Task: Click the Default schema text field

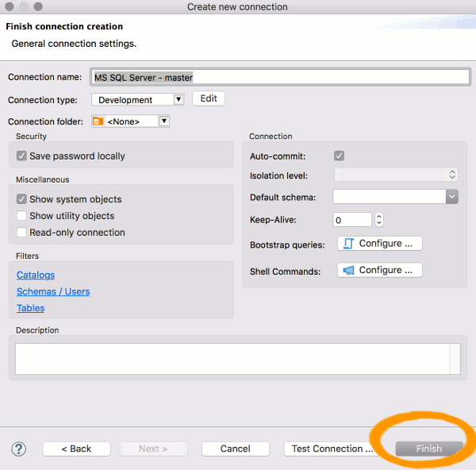Action: 390,197
